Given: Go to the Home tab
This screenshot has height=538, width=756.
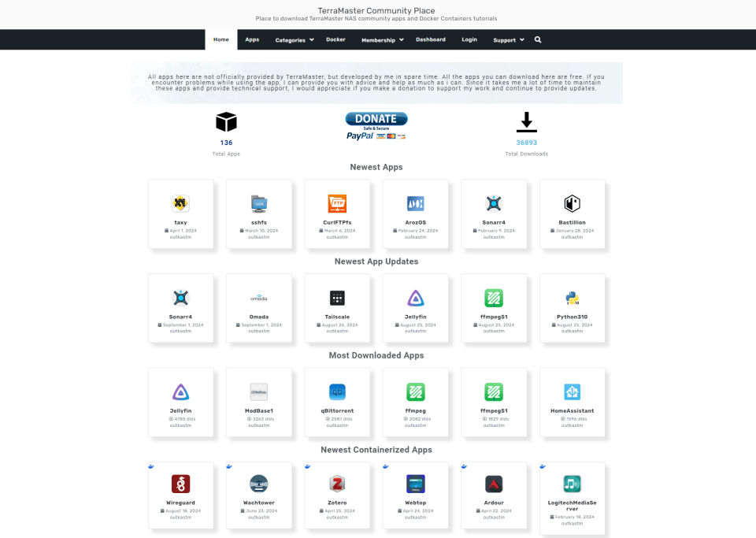Looking at the screenshot, I should pyautogui.click(x=220, y=39).
